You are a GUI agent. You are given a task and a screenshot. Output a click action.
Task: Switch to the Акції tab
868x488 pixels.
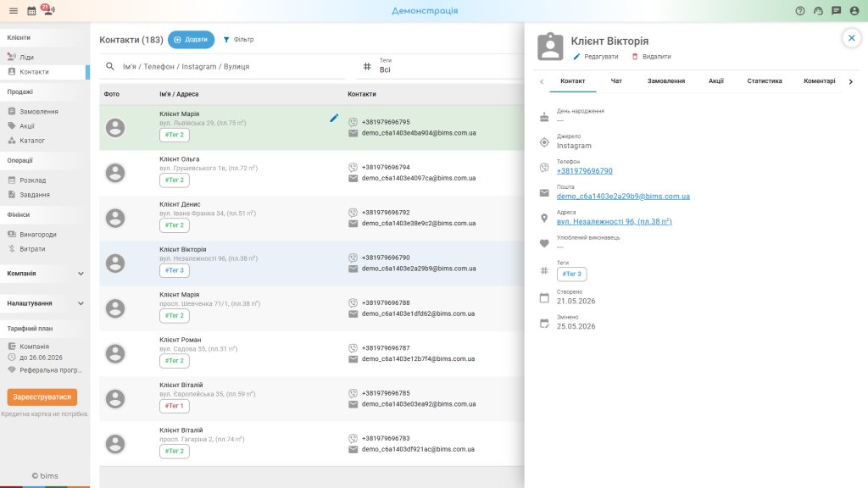(715, 80)
